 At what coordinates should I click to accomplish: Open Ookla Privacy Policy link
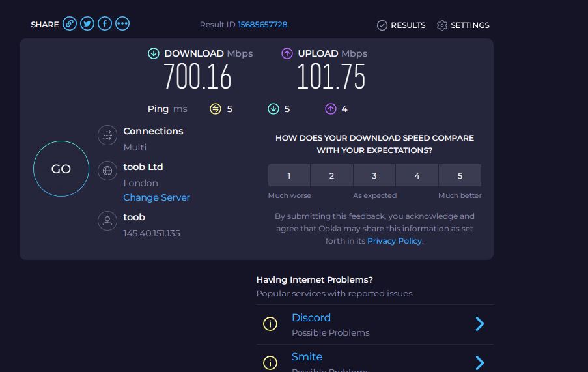click(395, 241)
